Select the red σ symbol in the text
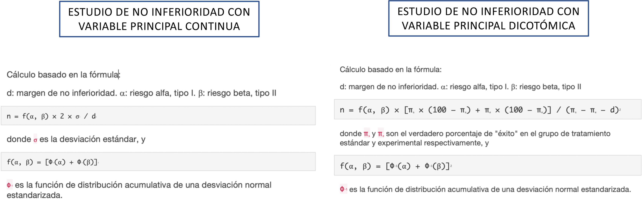Screen dimensions: 644x200 [x=35, y=140]
